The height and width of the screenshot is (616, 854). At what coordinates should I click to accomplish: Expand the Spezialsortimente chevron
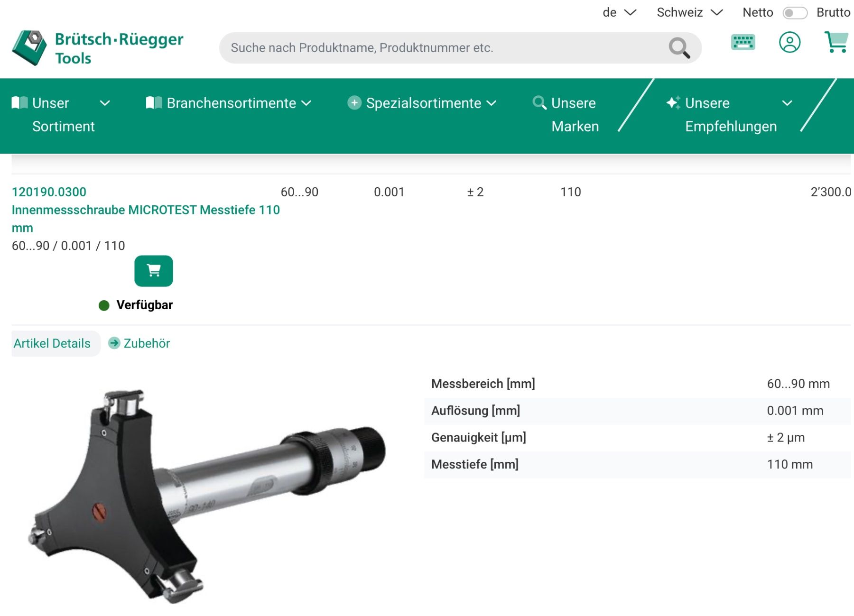(x=492, y=103)
